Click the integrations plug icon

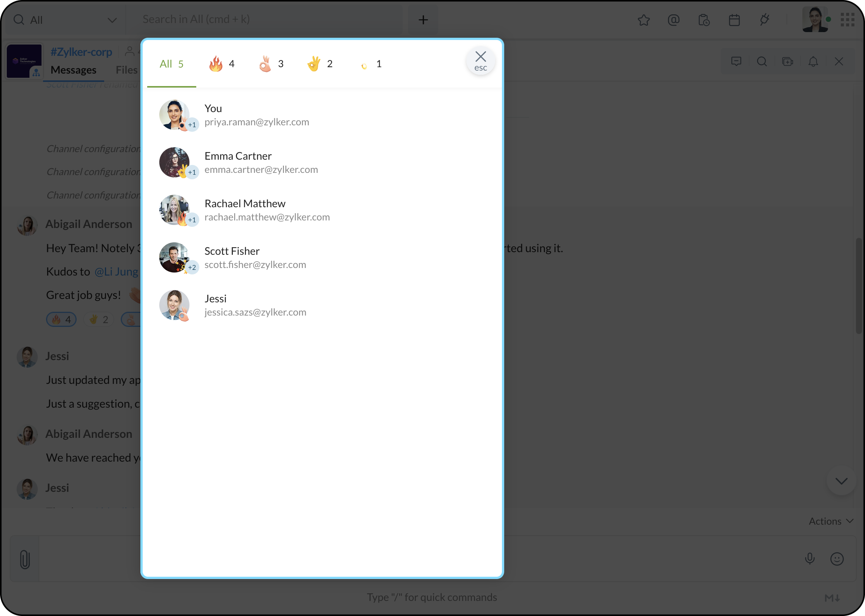(x=765, y=20)
